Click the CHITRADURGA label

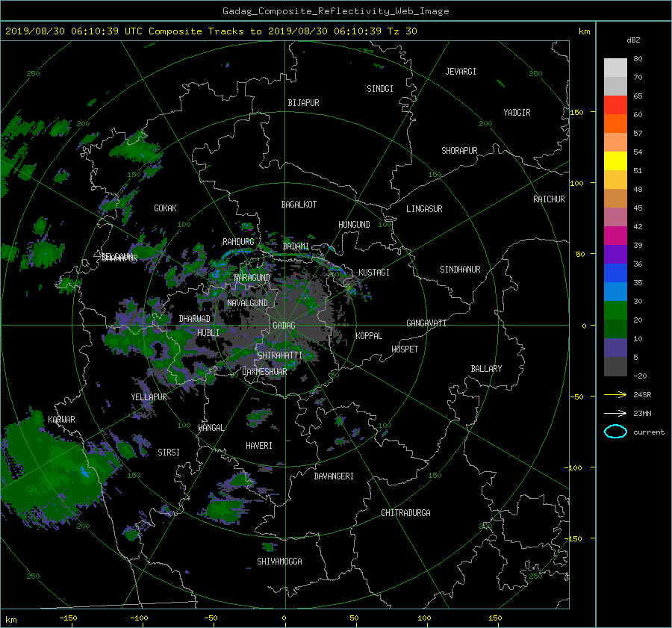coord(406,513)
